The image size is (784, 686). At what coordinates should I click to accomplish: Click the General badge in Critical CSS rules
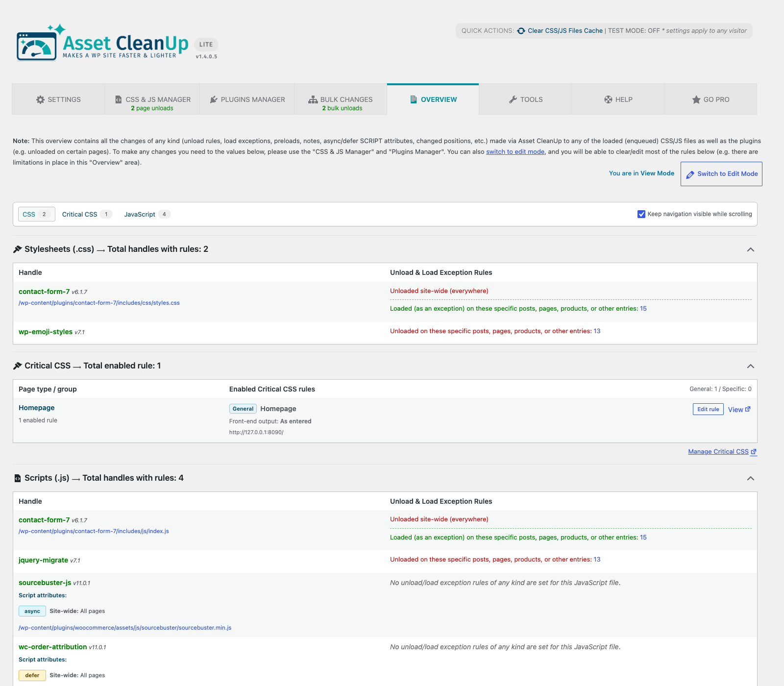click(243, 409)
